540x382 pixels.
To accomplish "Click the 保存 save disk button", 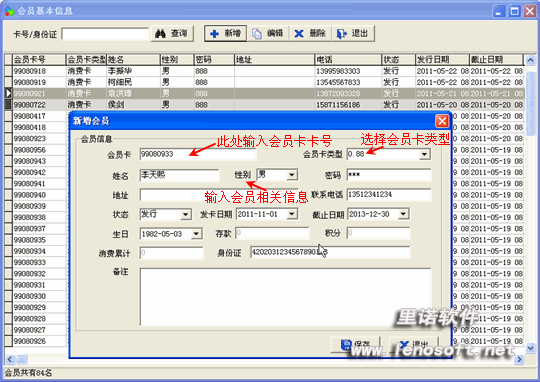I will [x=355, y=344].
